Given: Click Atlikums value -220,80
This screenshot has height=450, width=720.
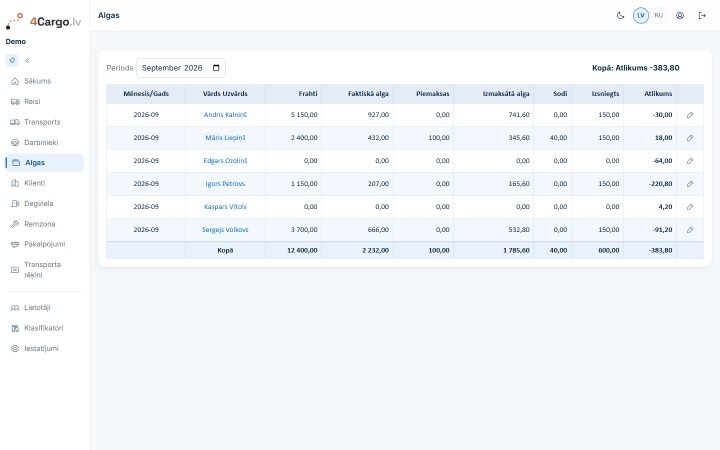Looking at the screenshot, I should coord(661,184).
